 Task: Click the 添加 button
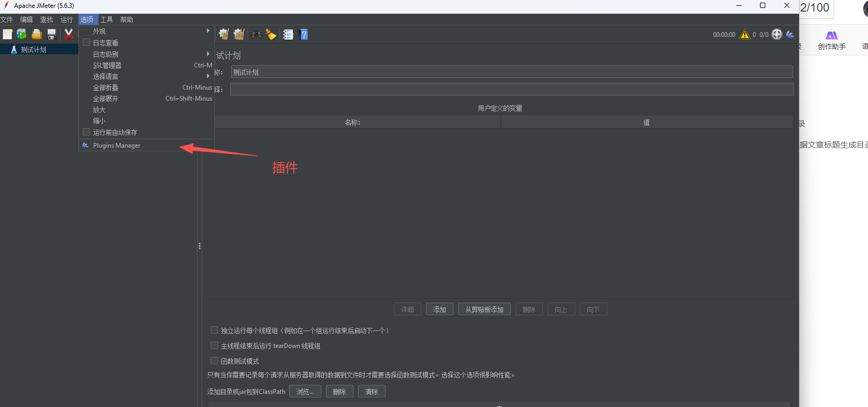[x=439, y=309]
